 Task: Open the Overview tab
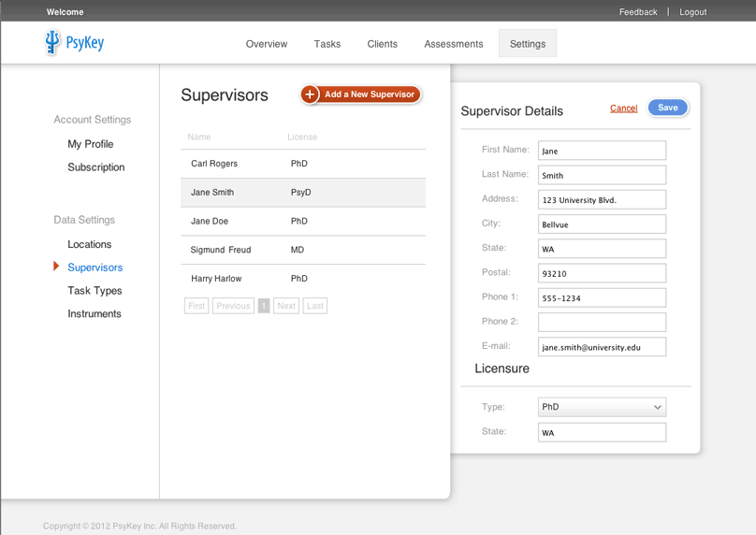tap(267, 44)
